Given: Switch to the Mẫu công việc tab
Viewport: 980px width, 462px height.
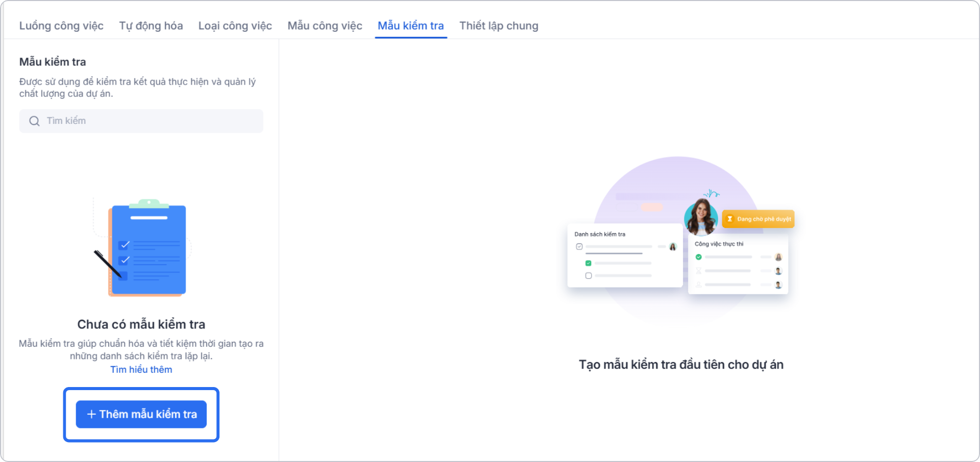Looking at the screenshot, I should coord(325,25).
